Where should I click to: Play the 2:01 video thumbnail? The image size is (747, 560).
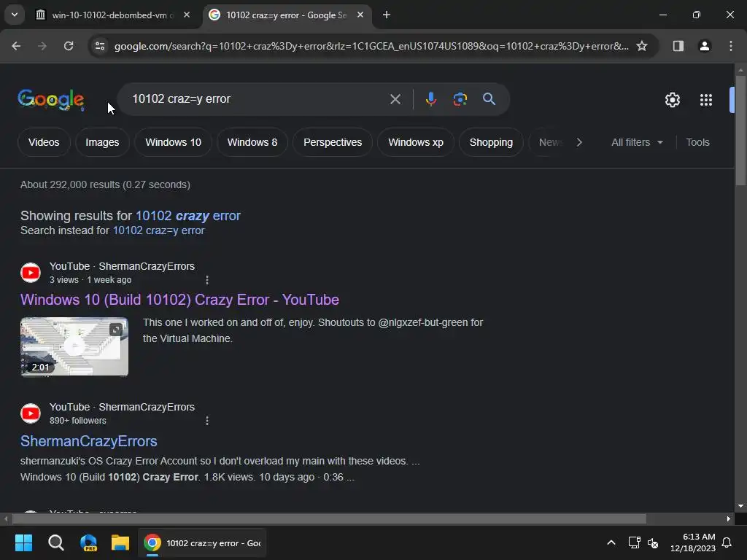74,346
